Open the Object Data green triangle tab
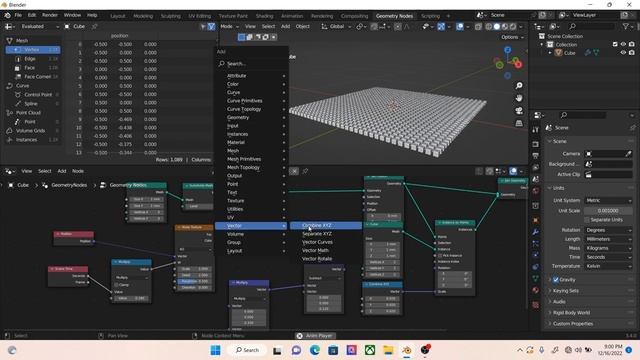 tap(536, 278)
